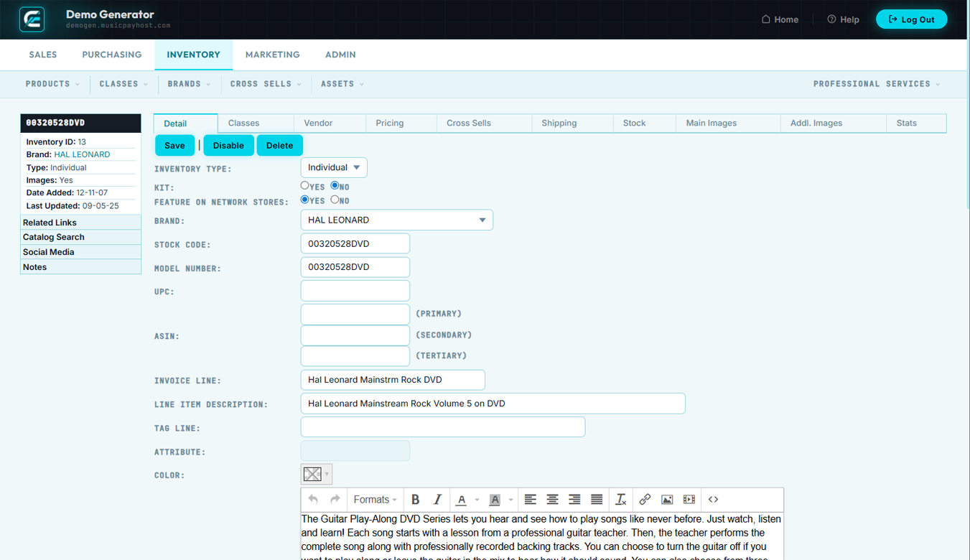Go to the Home page
The image size is (970, 560).
(780, 19)
